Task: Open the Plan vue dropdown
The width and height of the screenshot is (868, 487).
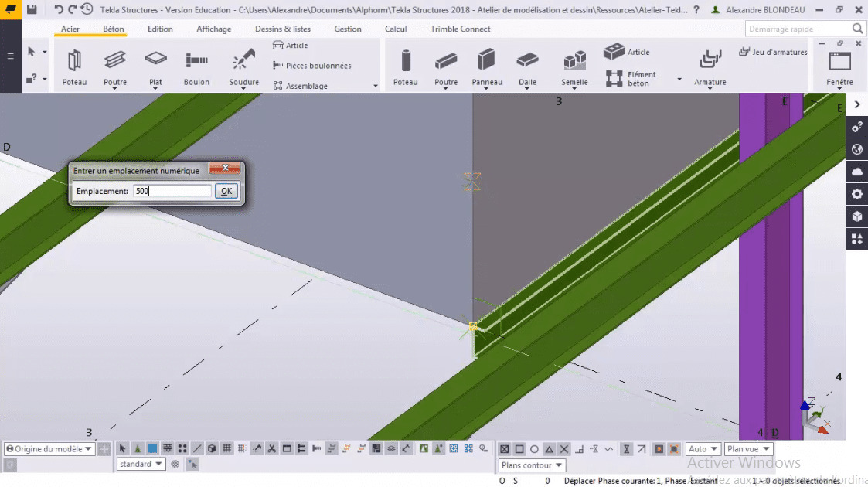Action: point(748,449)
